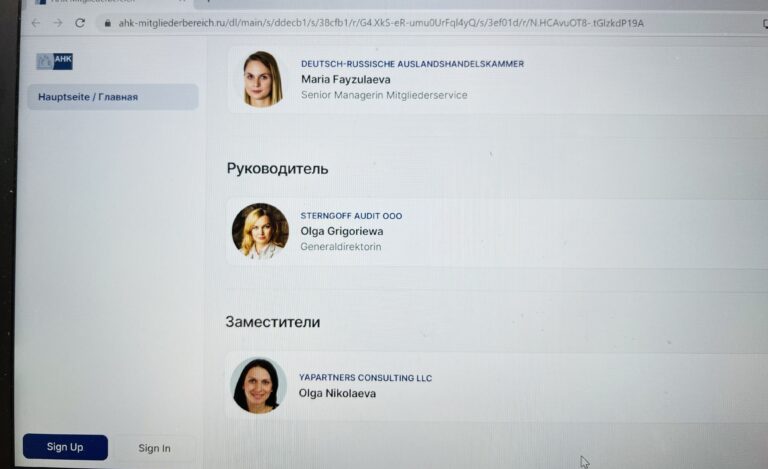Select Hauptseite / Главная in the sidebar

click(88, 97)
